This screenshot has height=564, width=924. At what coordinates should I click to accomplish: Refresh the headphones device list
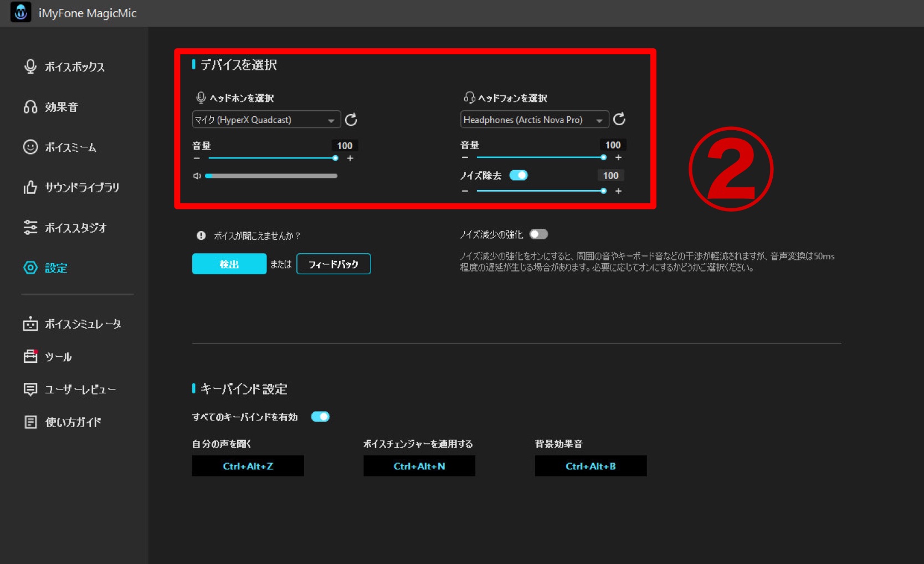(x=619, y=119)
